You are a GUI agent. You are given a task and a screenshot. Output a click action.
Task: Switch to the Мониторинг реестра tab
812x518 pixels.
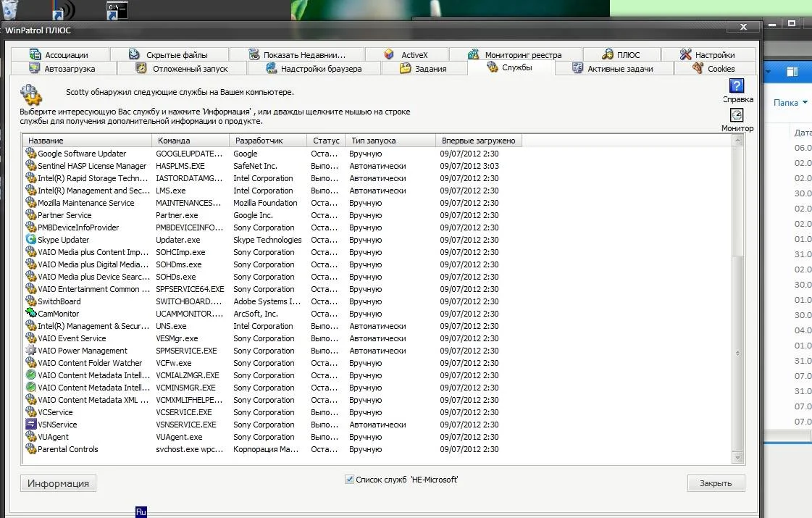click(x=514, y=55)
